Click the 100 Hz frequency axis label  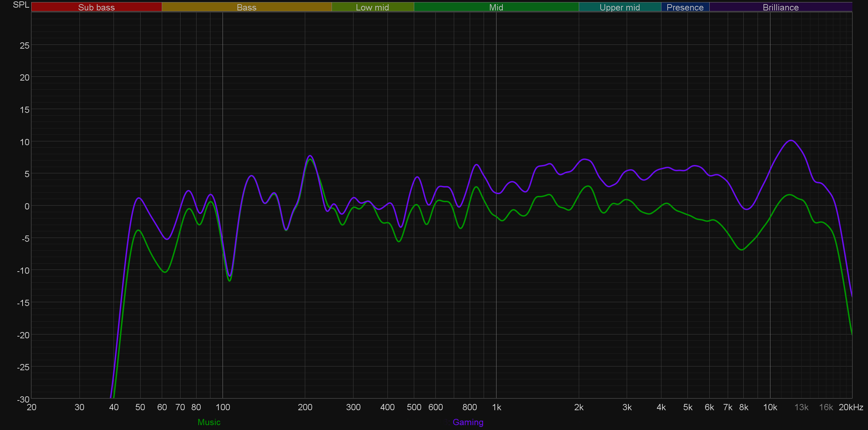click(x=223, y=407)
